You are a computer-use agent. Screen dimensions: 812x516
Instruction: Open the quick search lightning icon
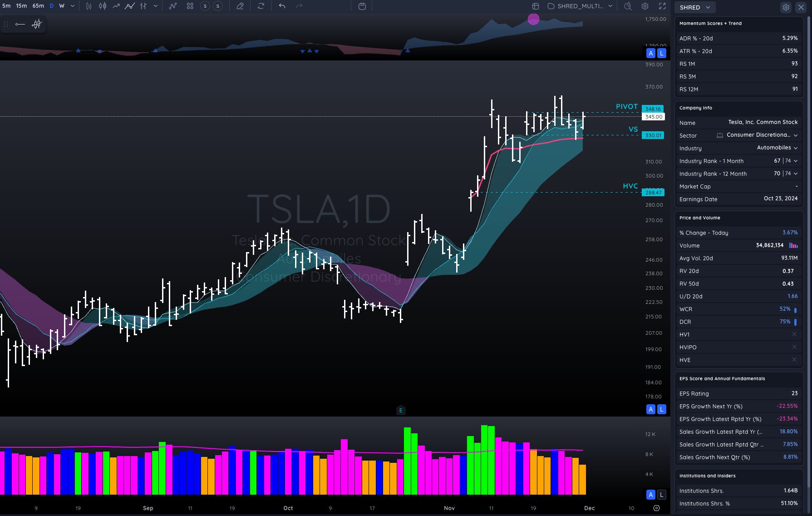(x=628, y=6)
